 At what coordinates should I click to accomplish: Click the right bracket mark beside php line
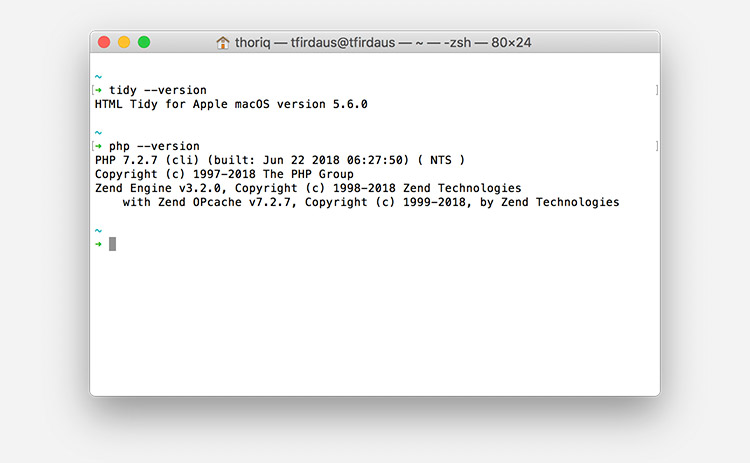[657, 146]
